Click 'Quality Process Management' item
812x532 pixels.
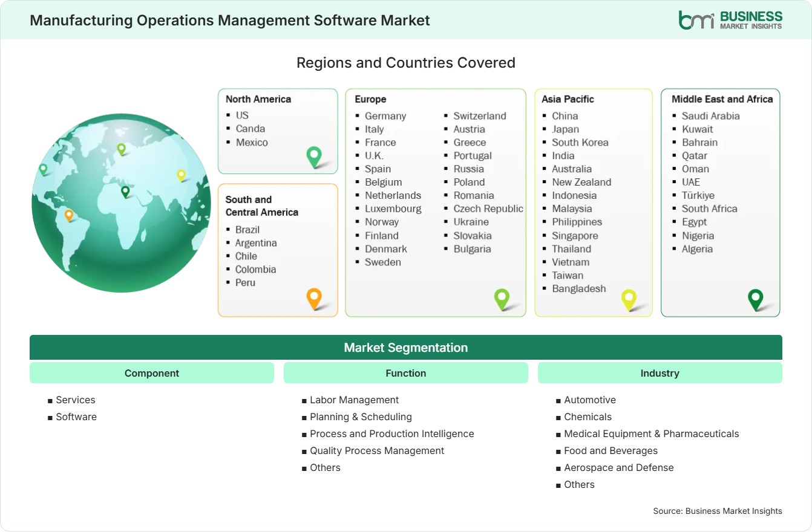pyautogui.click(x=377, y=450)
